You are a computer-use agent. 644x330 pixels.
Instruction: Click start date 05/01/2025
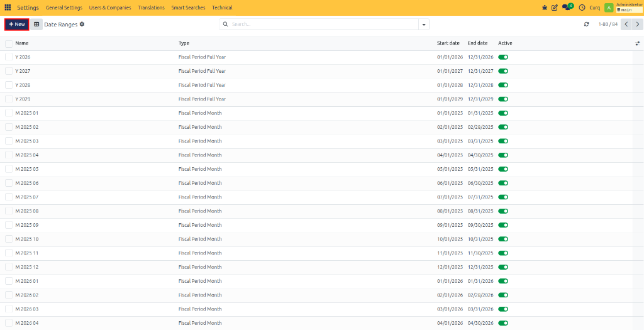click(450, 169)
